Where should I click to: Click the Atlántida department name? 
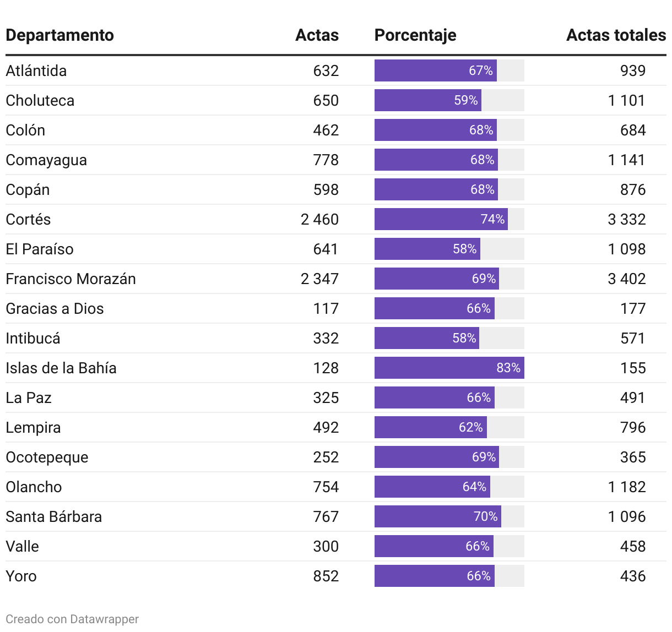pyautogui.click(x=36, y=70)
